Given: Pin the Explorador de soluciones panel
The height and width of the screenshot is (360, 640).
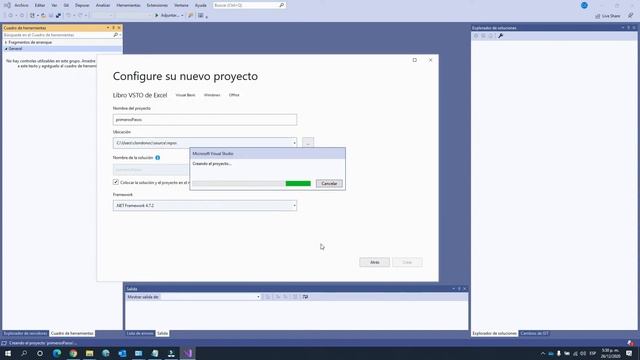Looking at the screenshot, I should click(x=629, y=28).
